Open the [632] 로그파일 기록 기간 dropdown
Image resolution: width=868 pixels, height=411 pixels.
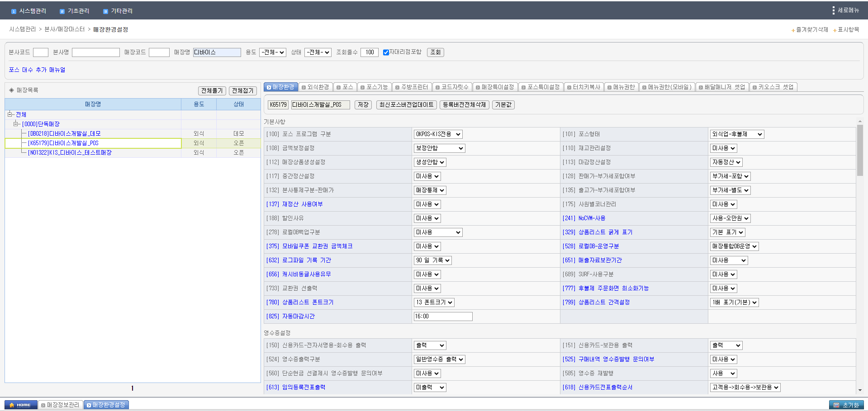click(432, 260)
